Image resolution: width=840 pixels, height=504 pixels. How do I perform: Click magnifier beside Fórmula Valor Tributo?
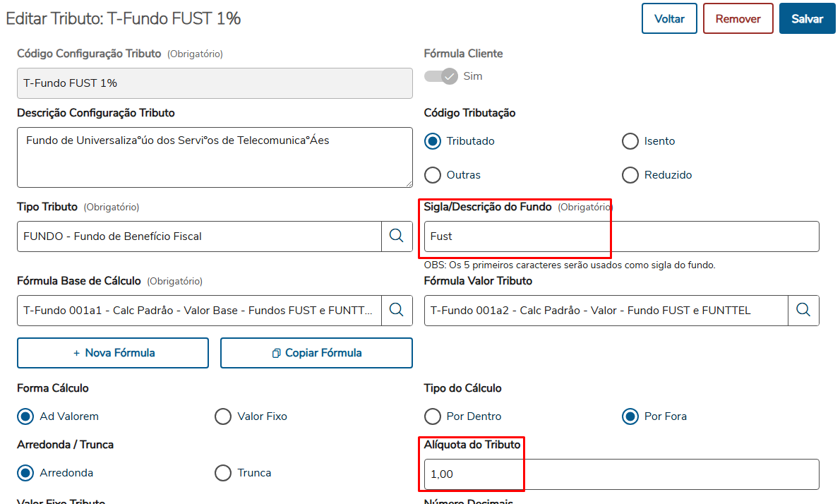point(803,310)
